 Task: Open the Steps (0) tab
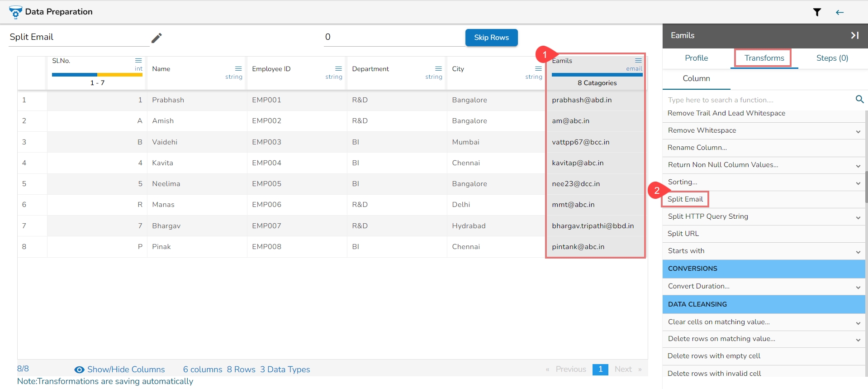(x=832, y=58)
